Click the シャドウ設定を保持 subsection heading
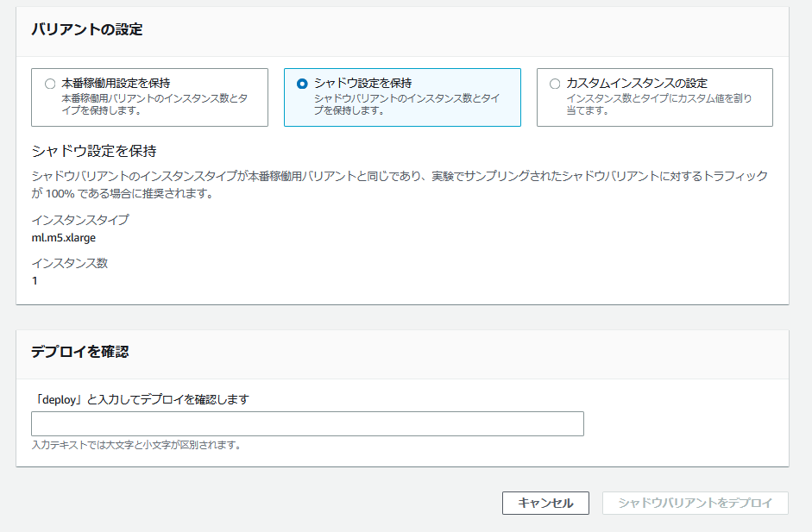The height and width of the screenshot is (532, 812). 94,151
